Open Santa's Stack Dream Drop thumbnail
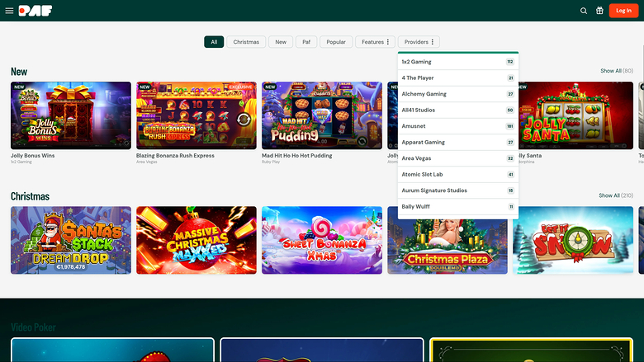Viewport: 644px width, 362px height. (x=71, y=240)
